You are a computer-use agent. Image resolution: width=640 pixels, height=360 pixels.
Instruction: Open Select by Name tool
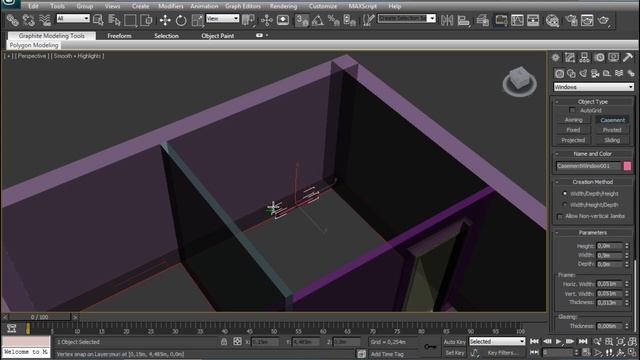(x=115, y=20)
